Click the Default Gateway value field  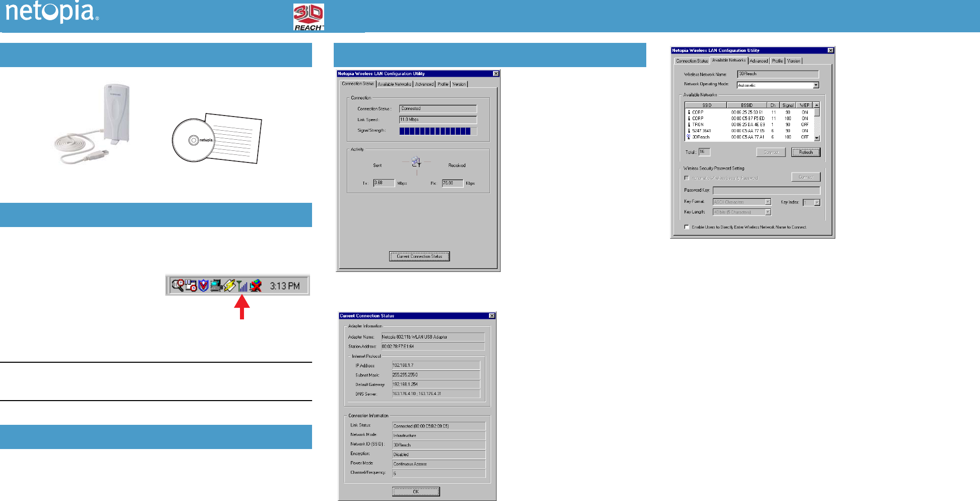point(436,384)
